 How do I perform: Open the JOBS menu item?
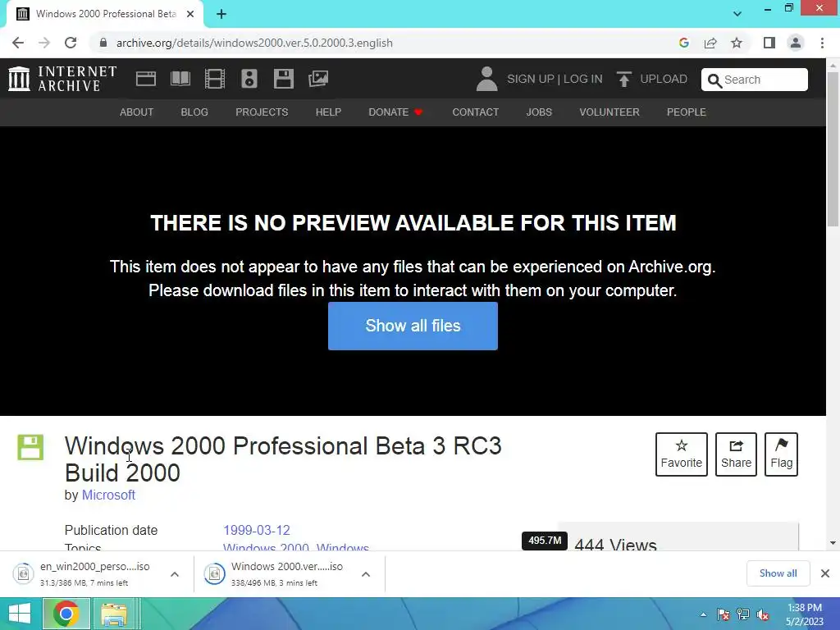(539, 112)
